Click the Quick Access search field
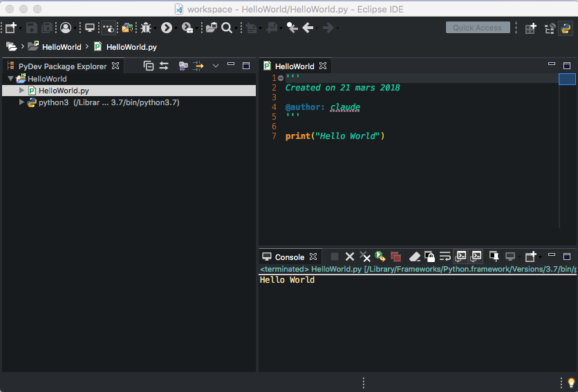 [478, 28]
